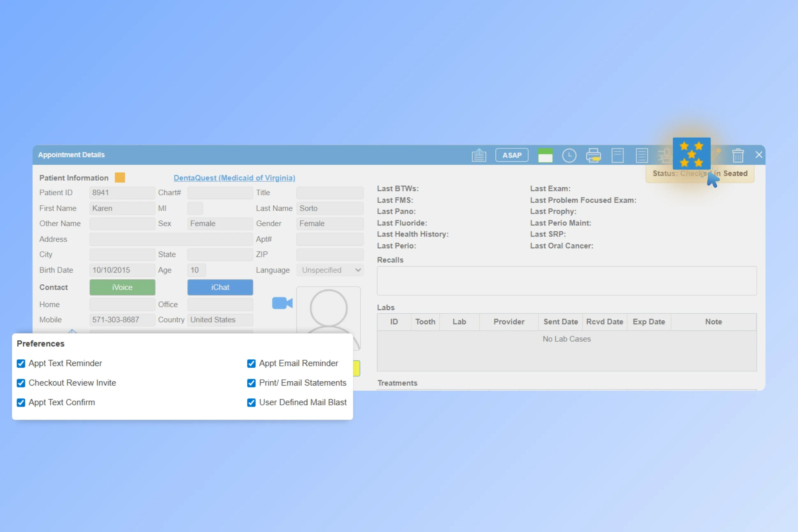Viewport: 798px width, 532px height.
Task: Click the green calendar icon
Action: (545, 156)
